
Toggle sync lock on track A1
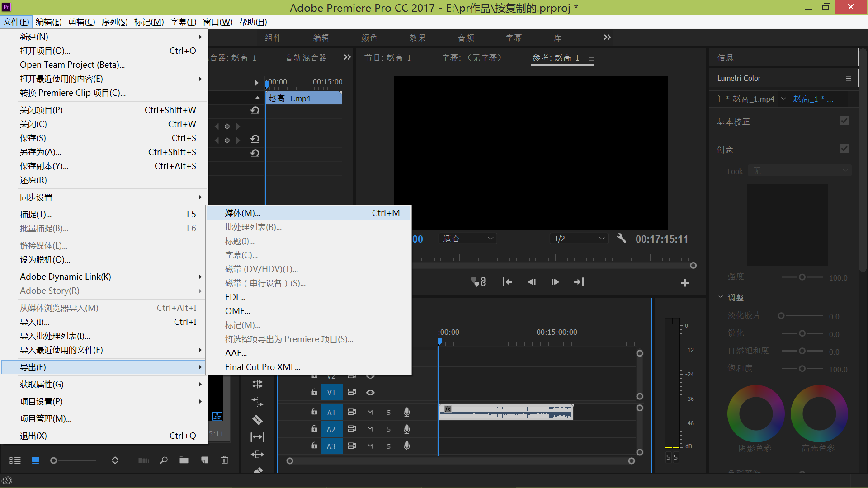coord(352,412)
